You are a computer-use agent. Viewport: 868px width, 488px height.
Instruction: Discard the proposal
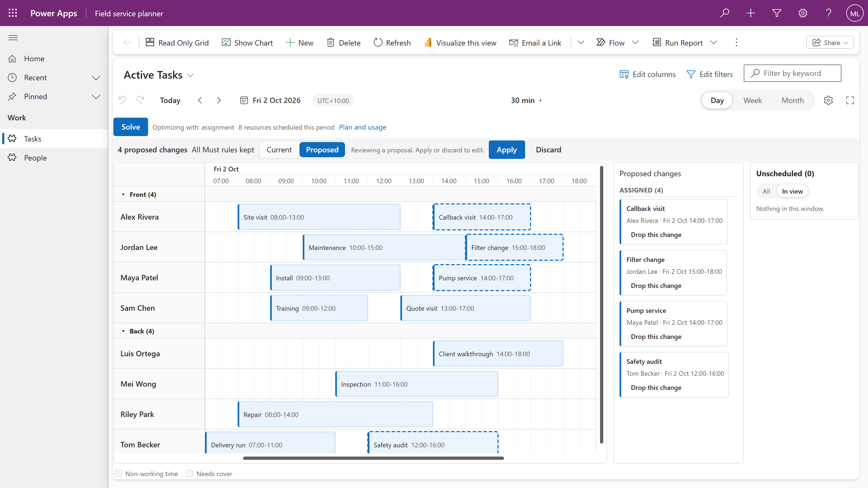(548, 150)
